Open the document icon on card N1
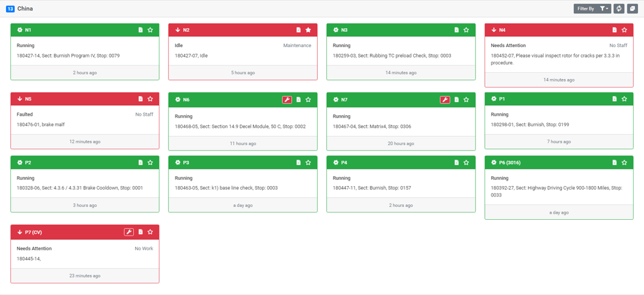This screenshot has width=644, height=295. click(141, 30)
